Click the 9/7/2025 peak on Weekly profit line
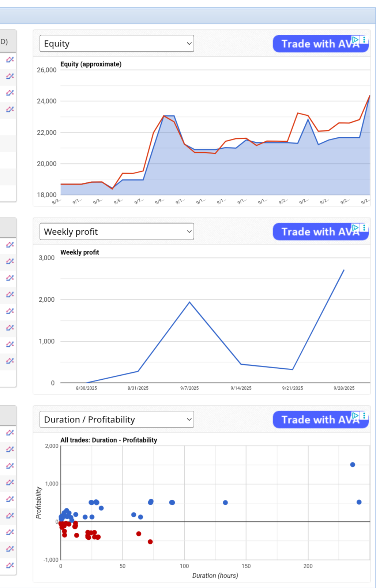The image size is (376, 588). pos(189,302)
